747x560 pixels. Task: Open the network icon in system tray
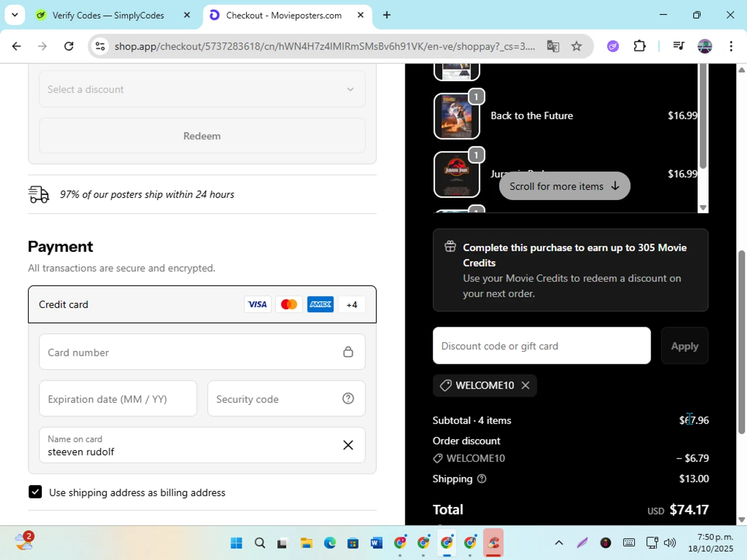click(651, 543)
